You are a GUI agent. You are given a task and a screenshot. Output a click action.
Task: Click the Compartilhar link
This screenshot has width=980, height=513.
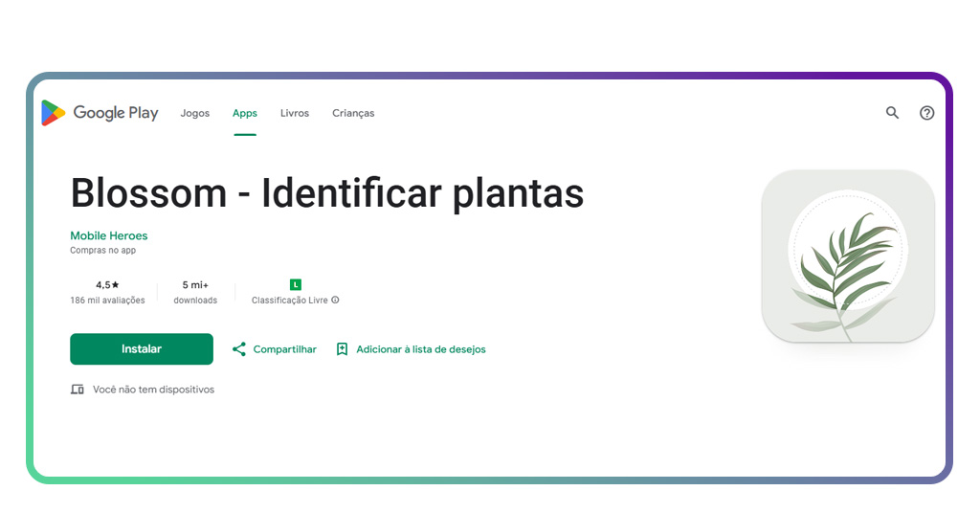[284, 349]
